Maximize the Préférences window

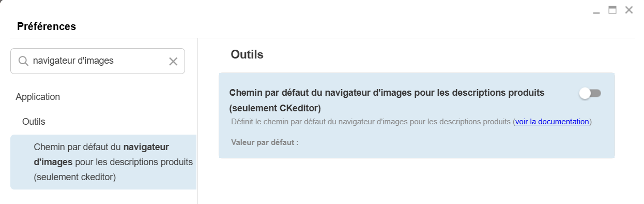(612, 9)
